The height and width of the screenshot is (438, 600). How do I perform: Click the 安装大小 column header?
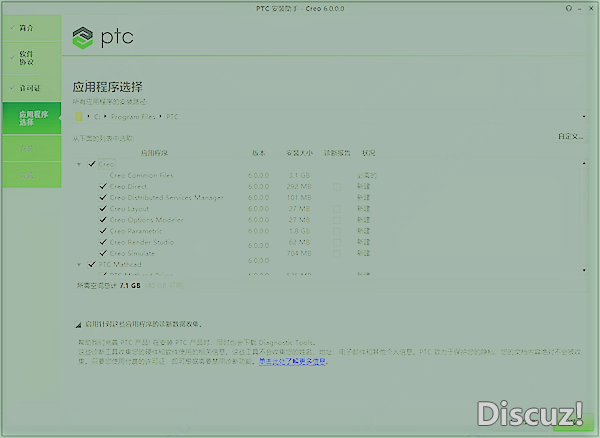click(299, 153)
